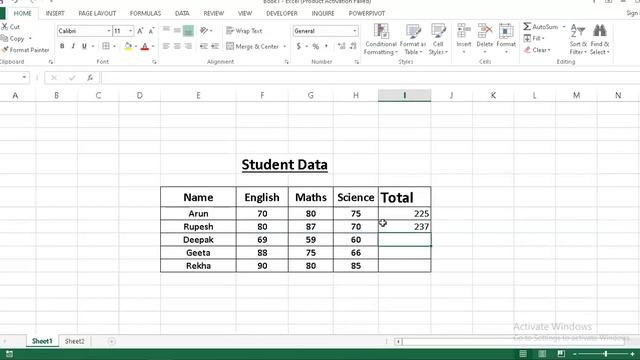Toggle Italic formatting
The image size is (640, 360).
coord(73,46)
